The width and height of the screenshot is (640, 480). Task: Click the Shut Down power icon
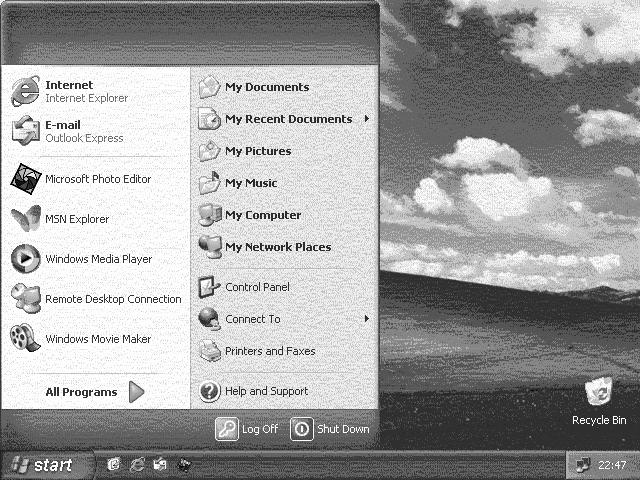click(x=302, y=429)
